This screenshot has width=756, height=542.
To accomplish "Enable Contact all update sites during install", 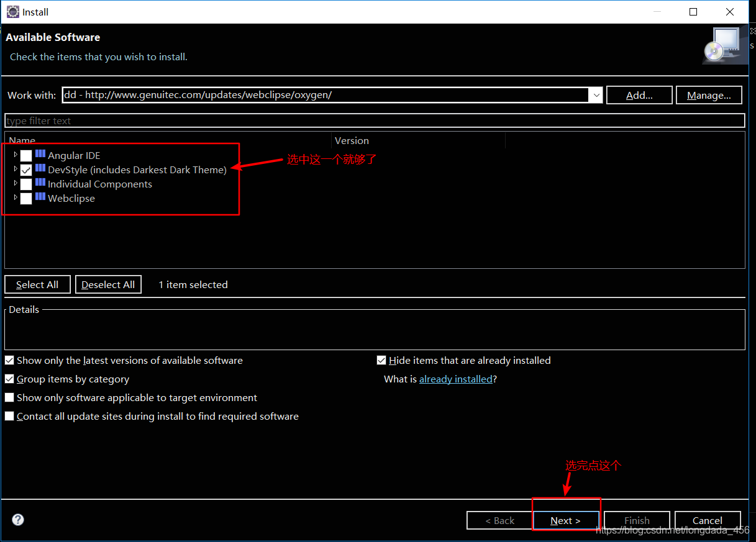I will point(9,416).
